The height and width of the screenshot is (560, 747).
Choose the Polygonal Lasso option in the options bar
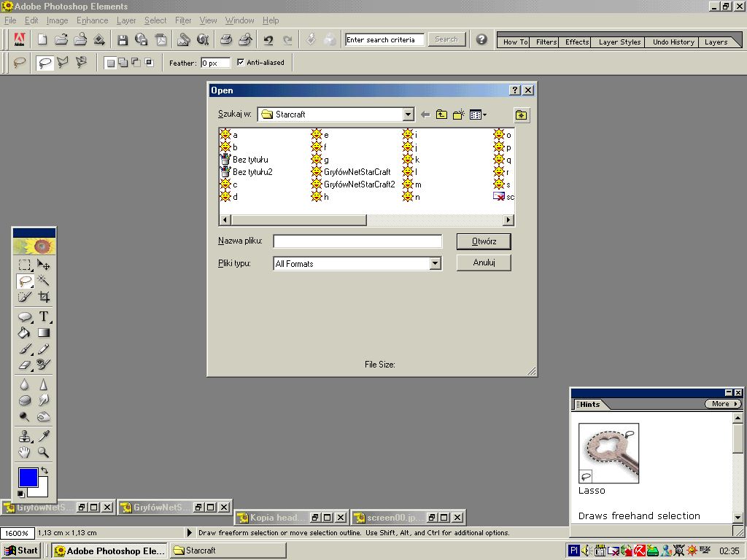point(63,63)
